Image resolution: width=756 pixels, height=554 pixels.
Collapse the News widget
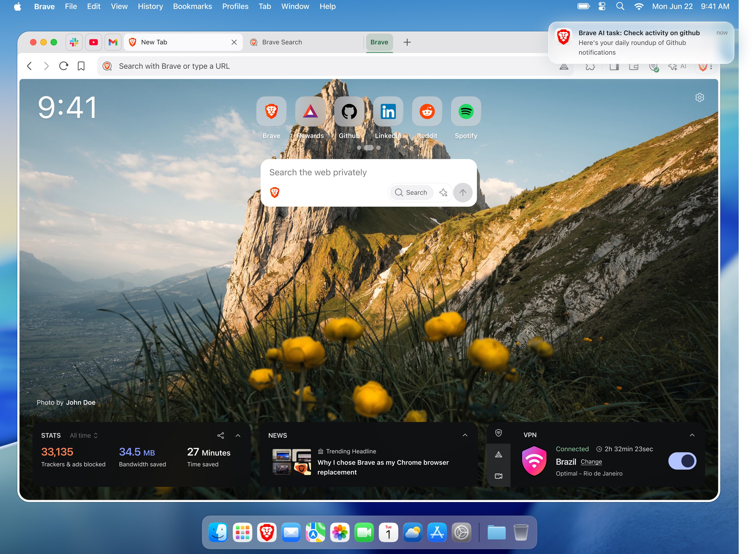[465, 435]
